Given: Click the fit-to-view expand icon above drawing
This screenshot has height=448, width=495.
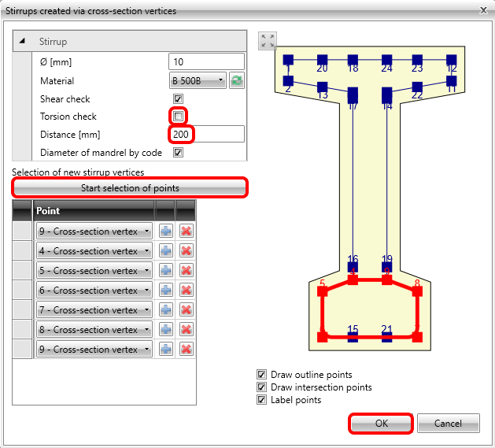Looking at the screenshot, I should pos(268,41).
